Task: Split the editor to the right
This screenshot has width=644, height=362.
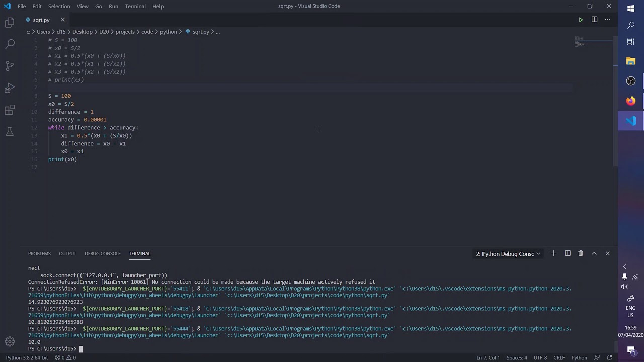Action: coord(594,20)
